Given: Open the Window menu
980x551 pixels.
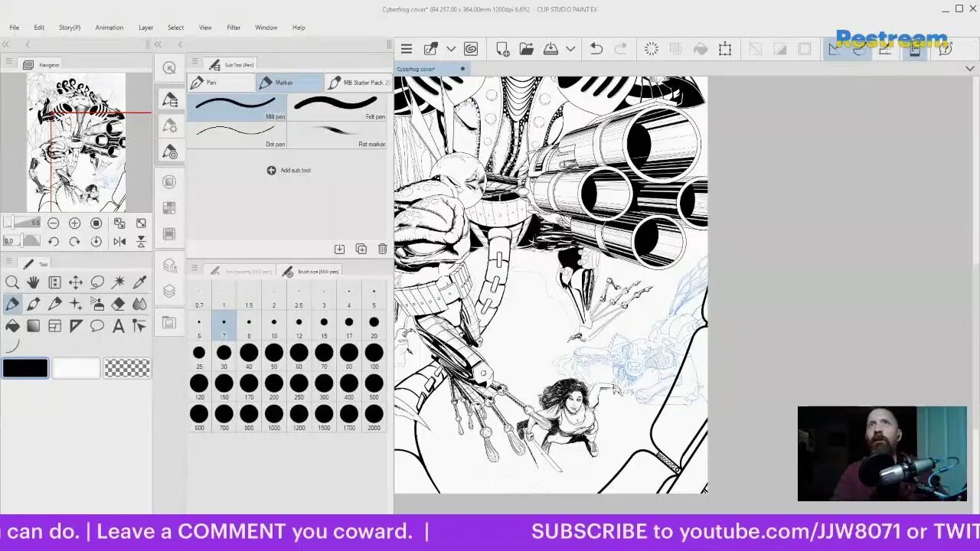Looking at the screenshot, I should pos(266,28).
